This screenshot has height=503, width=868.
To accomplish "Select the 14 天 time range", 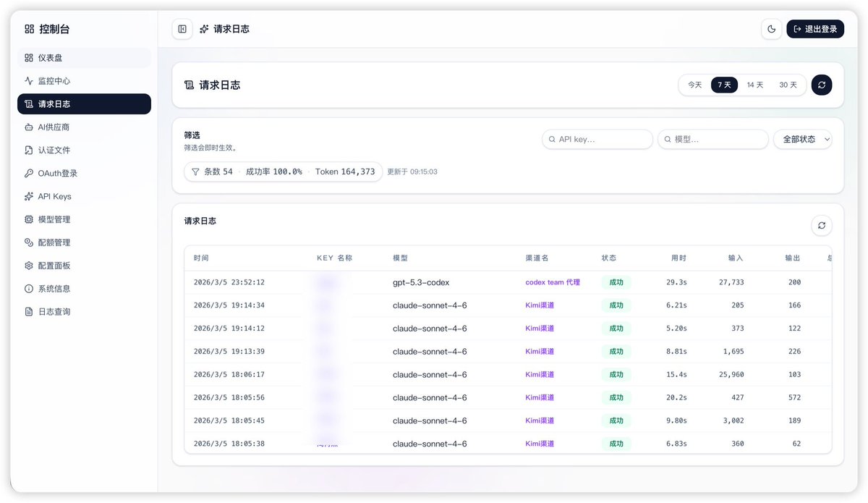I will point(755,85).
